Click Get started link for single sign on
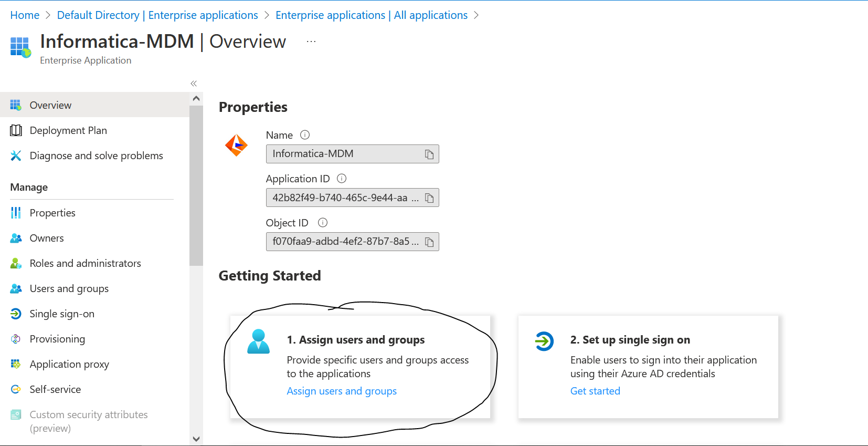This screenshot has width=868, height=446. tap(595, 391)
